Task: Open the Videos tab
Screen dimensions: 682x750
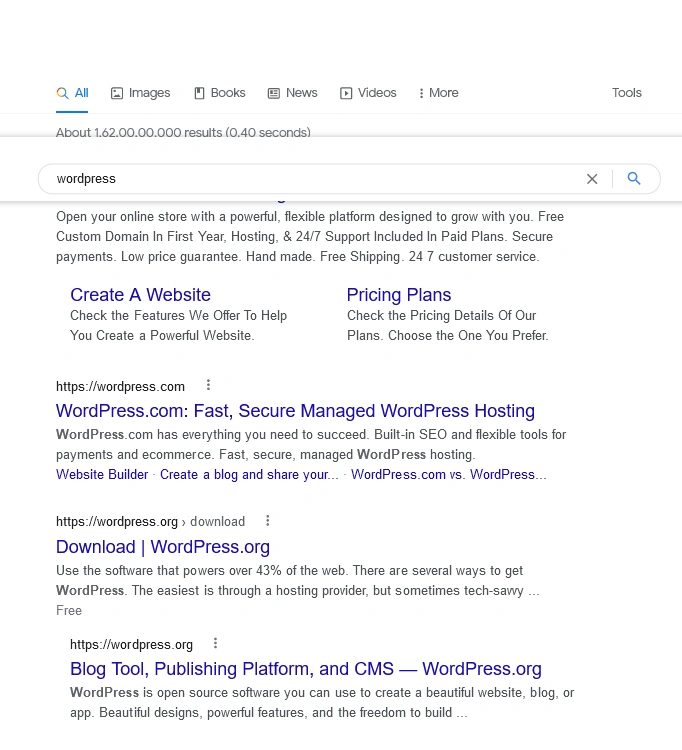Action: pyautogui.click(x=368, y=93)
